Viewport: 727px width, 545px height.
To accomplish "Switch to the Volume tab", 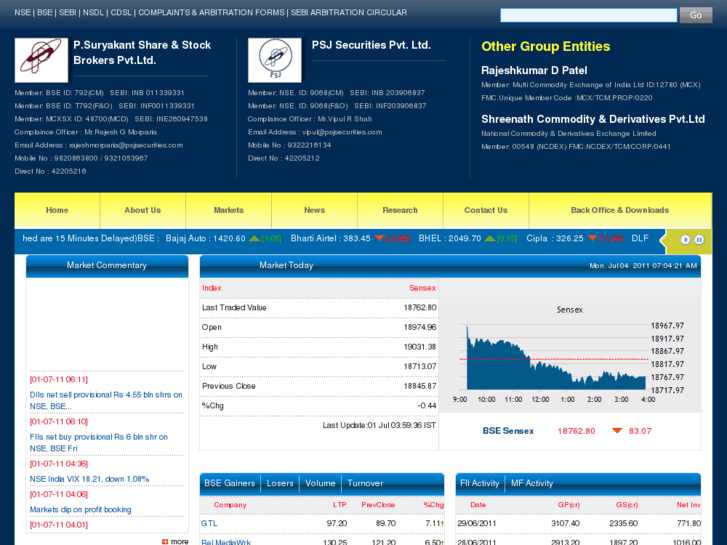I will click(x=320, y=483).
